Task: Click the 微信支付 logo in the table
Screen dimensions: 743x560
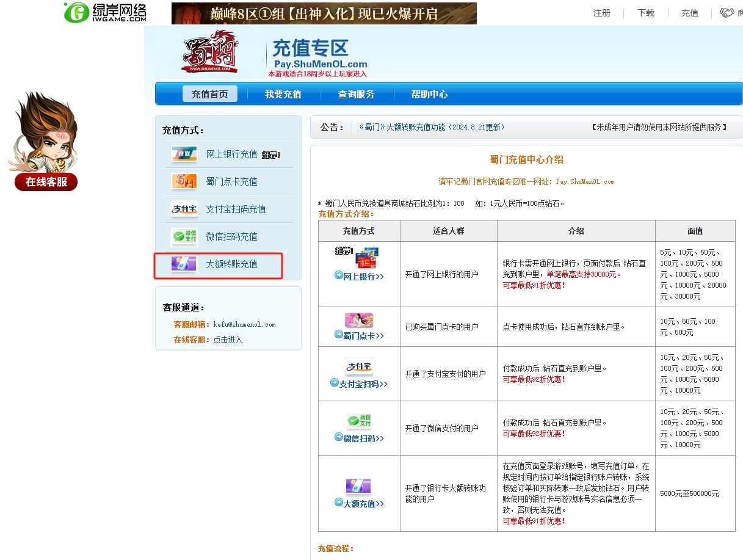Action: coord(359,421)
